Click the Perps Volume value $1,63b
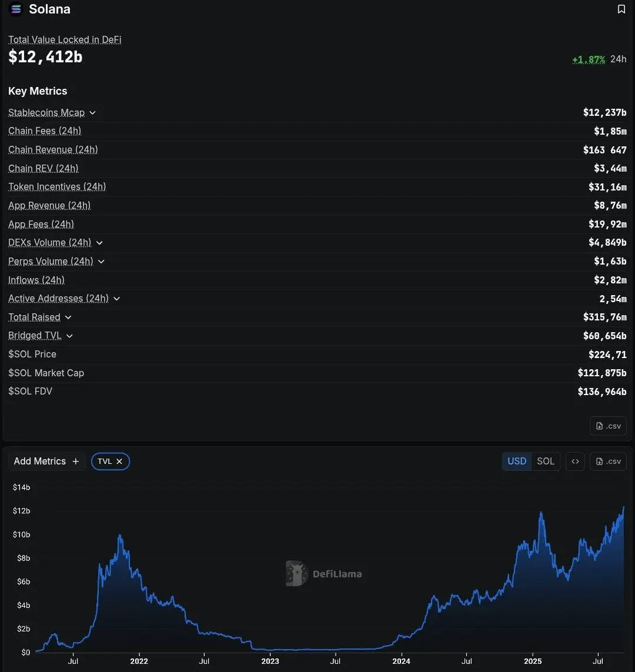The image size is (635, 672). pyautogui.click(x=610, y=261)
